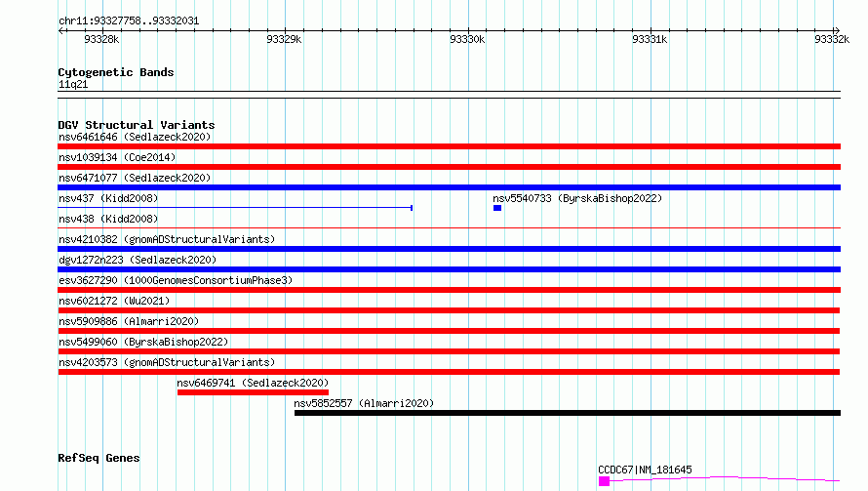Click the RefSeq Genes track title
Screen dimensions: 868x491
click(99, 458)
